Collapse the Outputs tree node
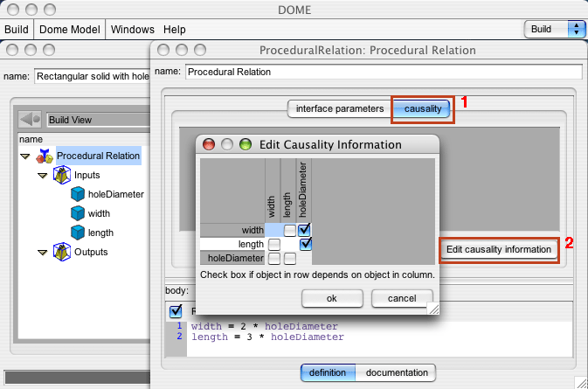Screen dimensions: 588x389 click(43, 253)
